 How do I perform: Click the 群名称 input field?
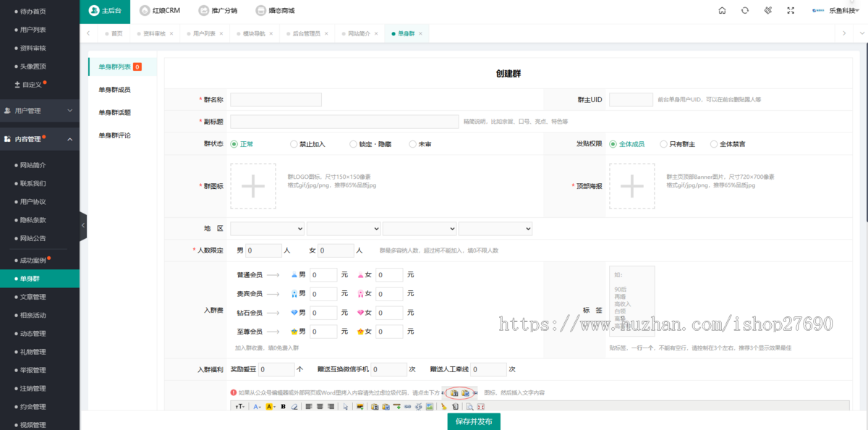tap(276, 100)
